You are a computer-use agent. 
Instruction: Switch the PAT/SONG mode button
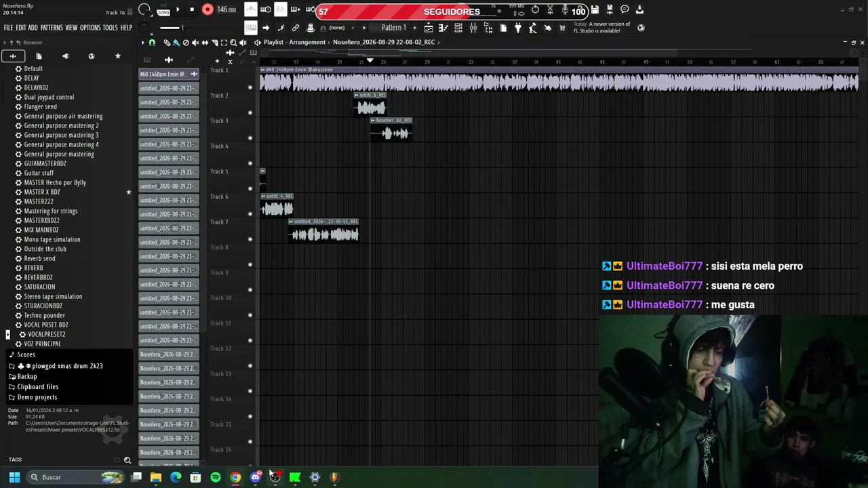[163, 9]
